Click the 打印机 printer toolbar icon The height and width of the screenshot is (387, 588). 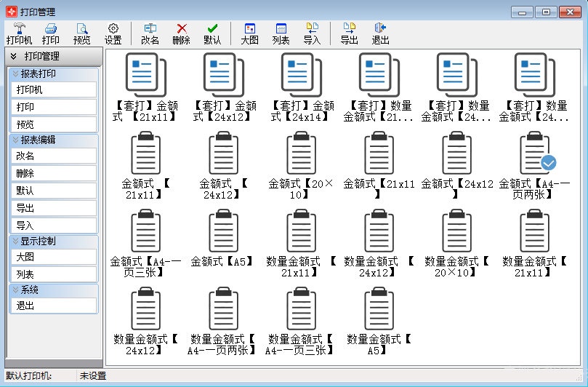pyautogui.click(x=19, y=29)
